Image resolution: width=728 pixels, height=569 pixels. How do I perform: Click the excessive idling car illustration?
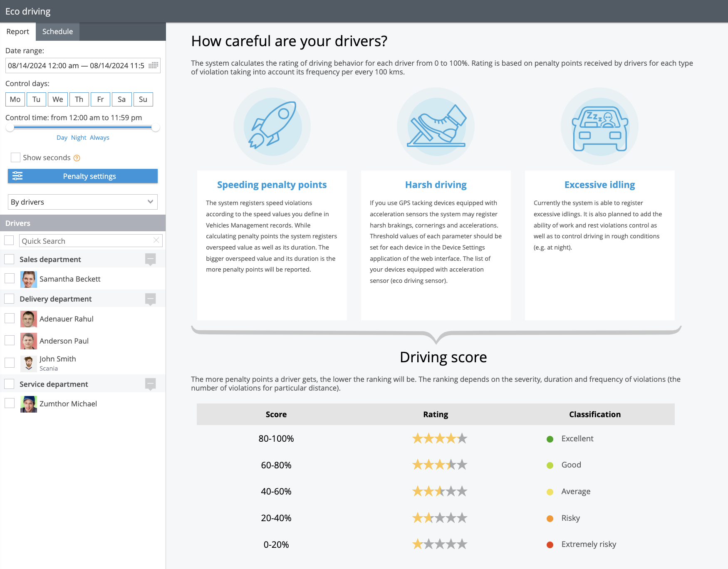599,126
